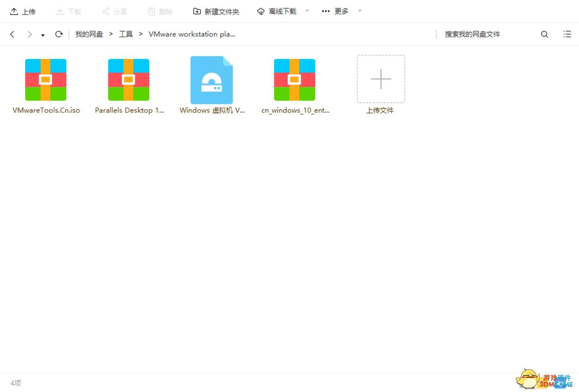
Task: Click the VMwareTools.Cn.iso file name
Action: (x=46, y=110)
